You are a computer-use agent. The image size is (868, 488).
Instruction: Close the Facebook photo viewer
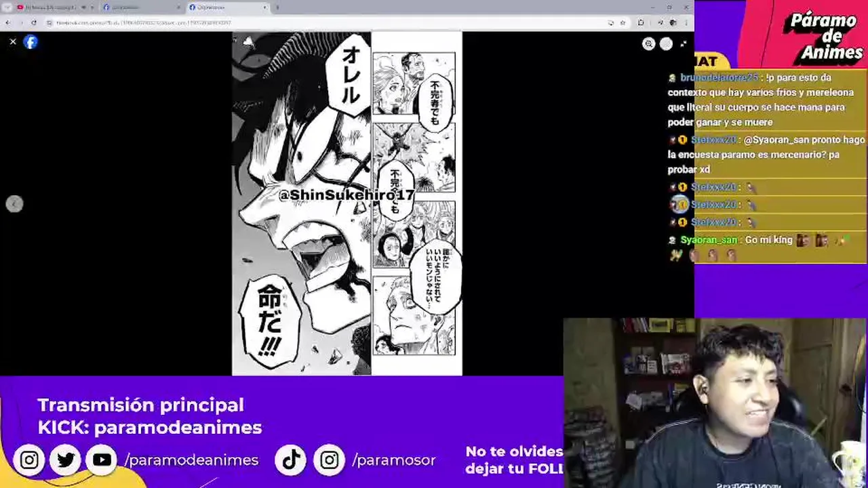click(x=13, y=42)
